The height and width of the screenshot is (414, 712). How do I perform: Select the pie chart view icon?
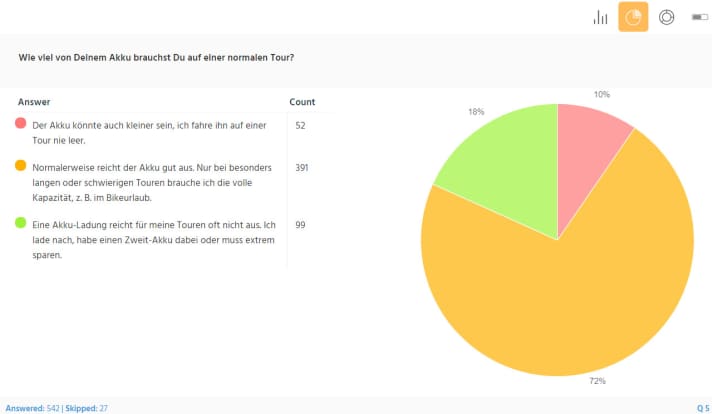click(x=633, y=17)
